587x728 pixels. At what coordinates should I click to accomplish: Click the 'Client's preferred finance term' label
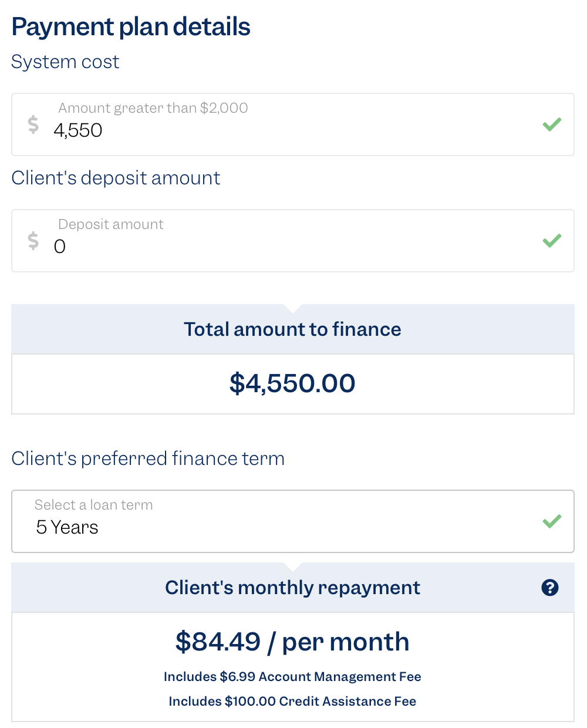tap(148, 459)
